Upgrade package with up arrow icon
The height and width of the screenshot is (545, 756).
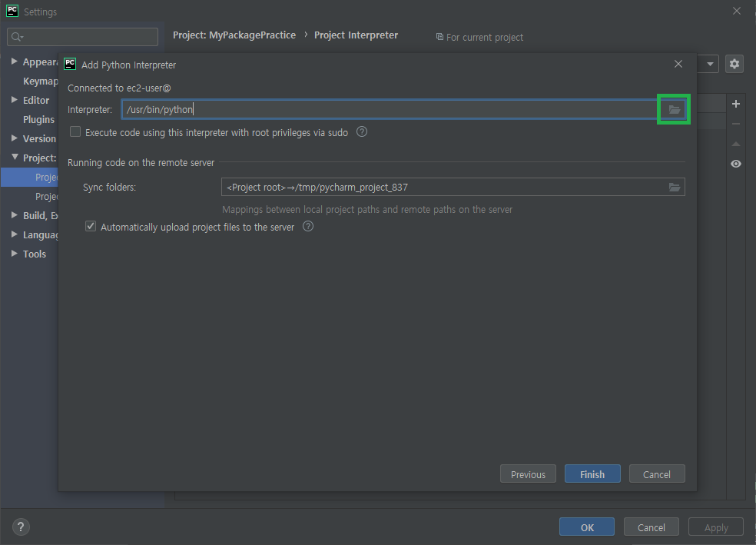[736, 144]
